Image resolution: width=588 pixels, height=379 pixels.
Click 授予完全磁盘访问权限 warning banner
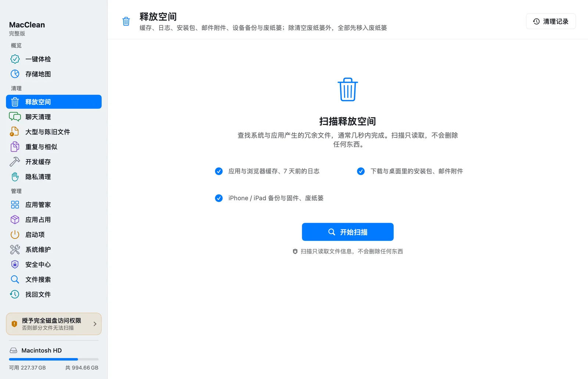(x=54, y=324)
